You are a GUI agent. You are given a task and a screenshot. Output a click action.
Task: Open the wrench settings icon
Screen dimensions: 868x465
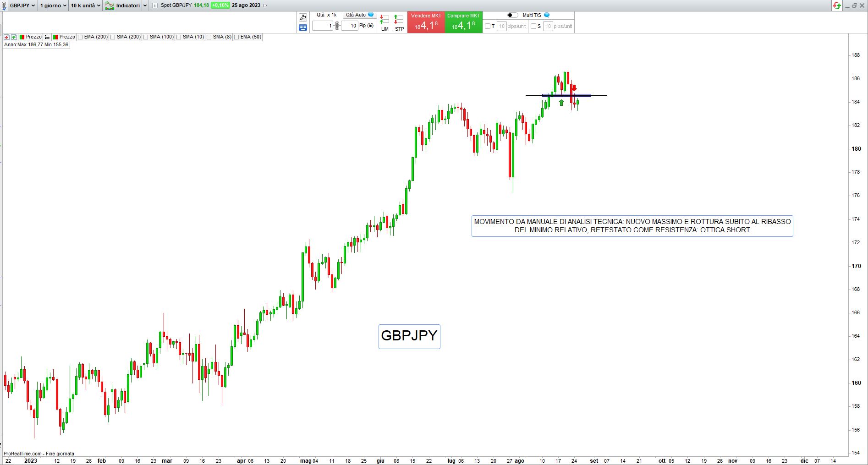[302, 17]
